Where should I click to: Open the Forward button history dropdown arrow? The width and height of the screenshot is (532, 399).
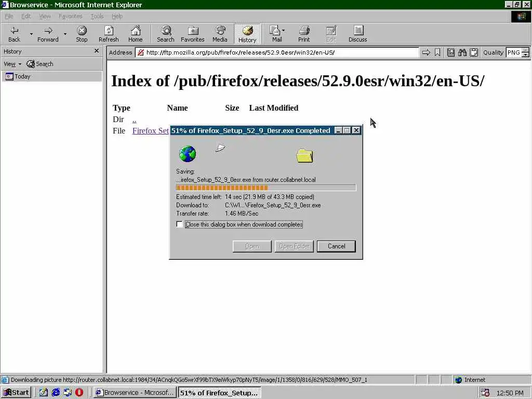click(65, 34)
